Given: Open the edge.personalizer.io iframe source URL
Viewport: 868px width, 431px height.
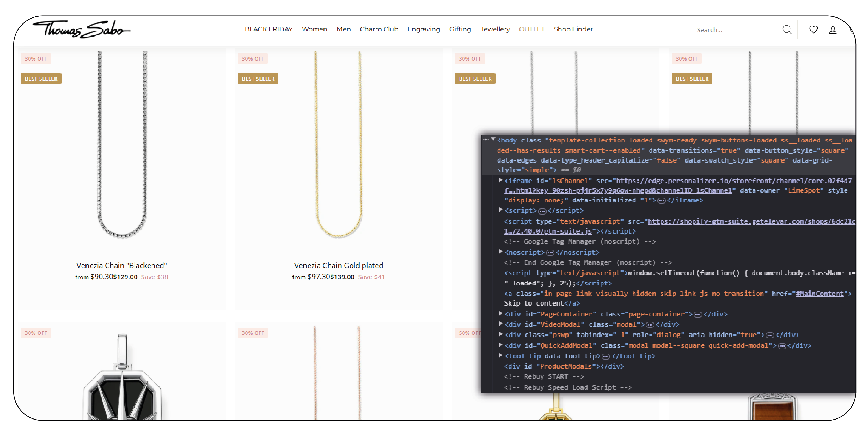Looking at the screenshot, I should coord(678,185).
